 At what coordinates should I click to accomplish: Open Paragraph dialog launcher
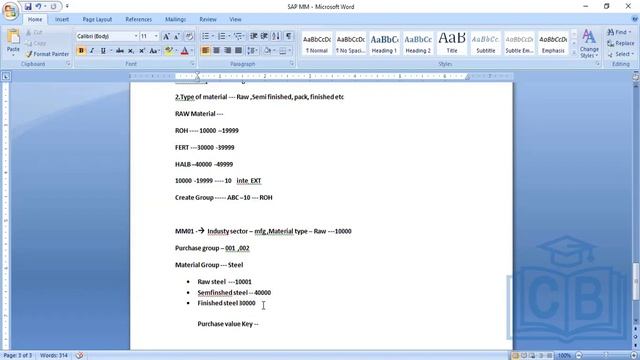[x=292, y=64]
